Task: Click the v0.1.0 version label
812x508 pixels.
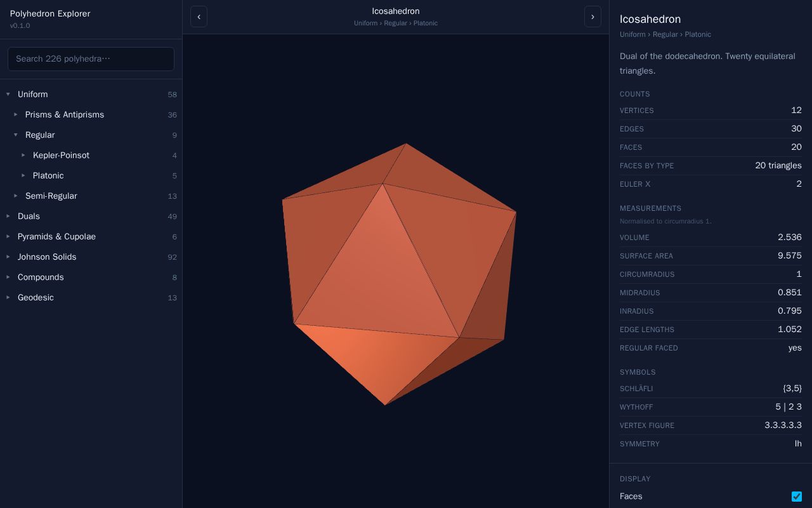Action: click(x=20, y=26)
